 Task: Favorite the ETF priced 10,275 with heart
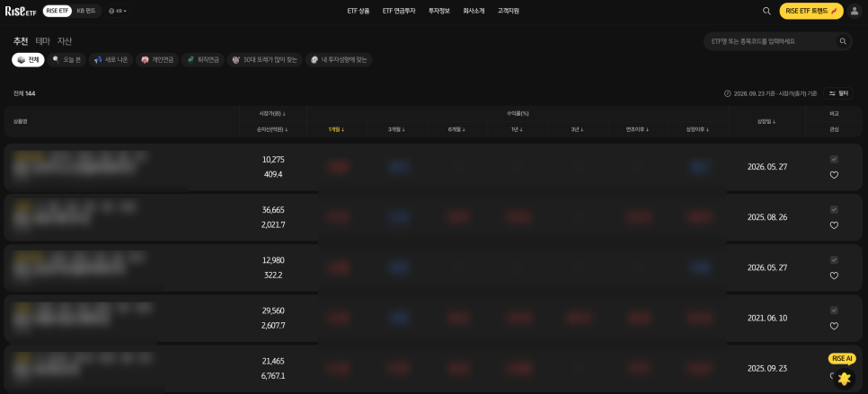[x=834, y=175]
